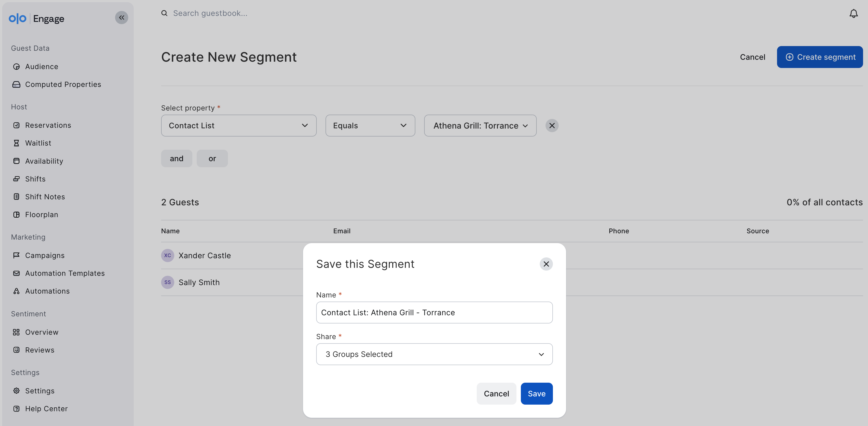
Task: Click the Floorplan icon
Action: pyautogui.click(x=16, y=215)
